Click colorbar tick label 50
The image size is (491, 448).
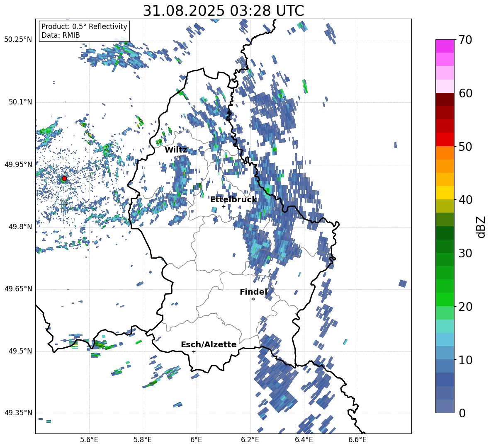click(x=465, y=147)
